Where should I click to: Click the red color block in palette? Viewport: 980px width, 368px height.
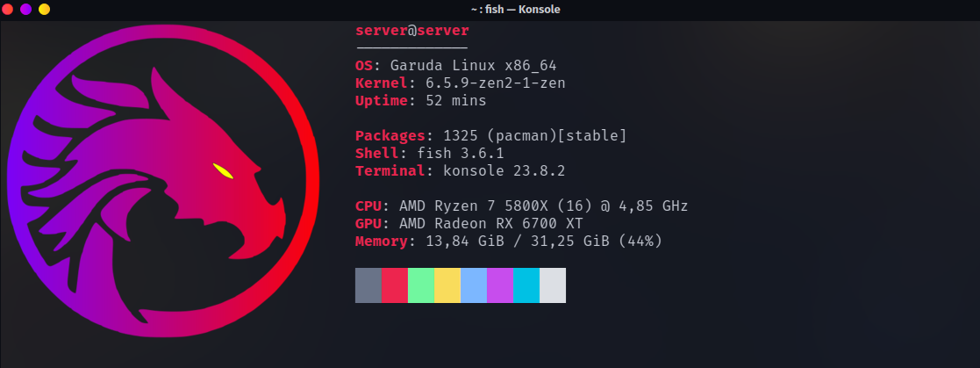[395, 285]
